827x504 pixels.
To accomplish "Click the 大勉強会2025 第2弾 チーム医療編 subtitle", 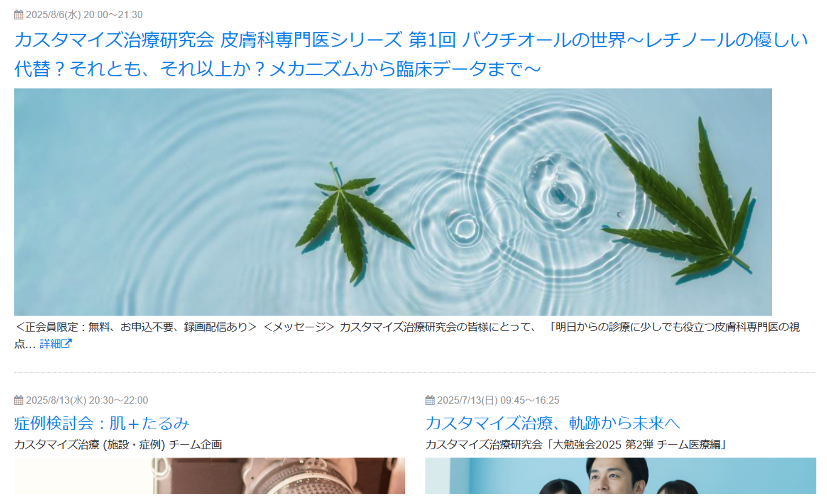I will click(576, 445).
